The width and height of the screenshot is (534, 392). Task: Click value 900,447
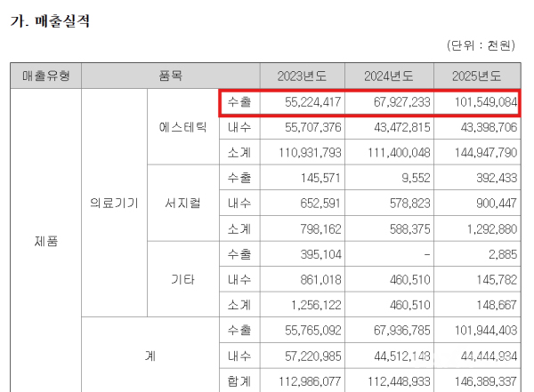pos(497,204)
